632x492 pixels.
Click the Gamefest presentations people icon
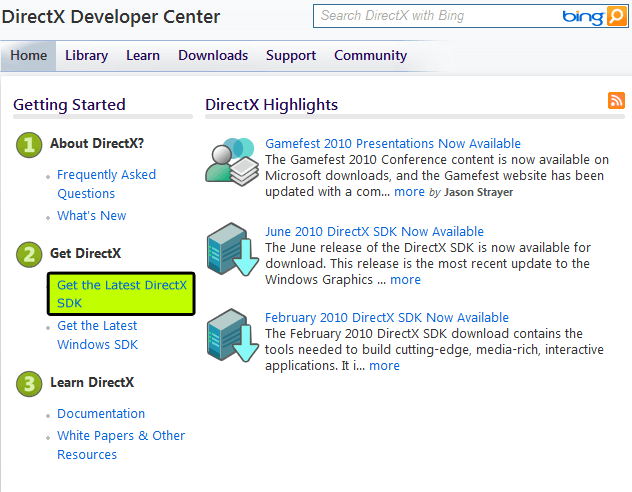(232, 162)
